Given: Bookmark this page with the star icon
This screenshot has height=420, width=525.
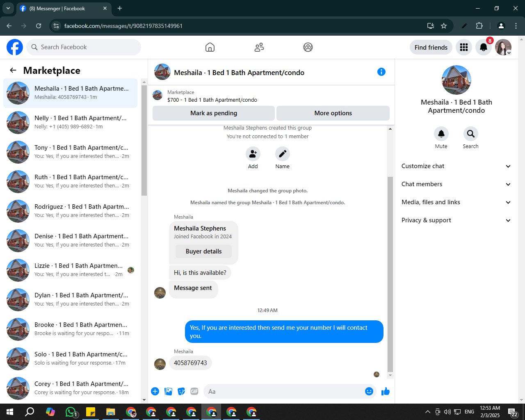Looking at the screenshot, I should (444, 26).
